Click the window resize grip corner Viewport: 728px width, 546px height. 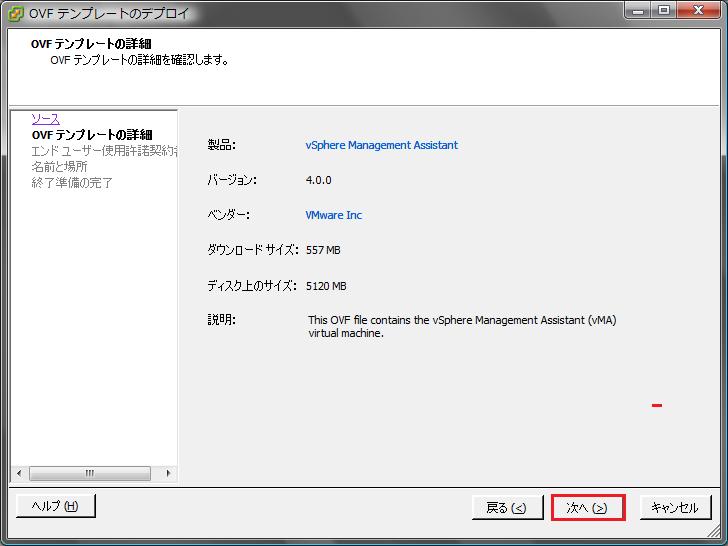coord(715,532)
